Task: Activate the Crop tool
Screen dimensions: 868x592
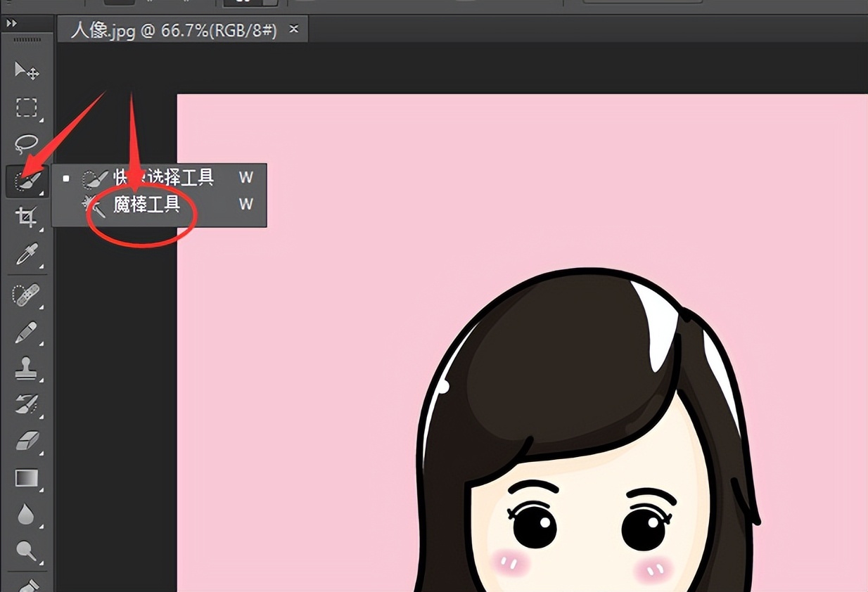Action: point(27,217)
